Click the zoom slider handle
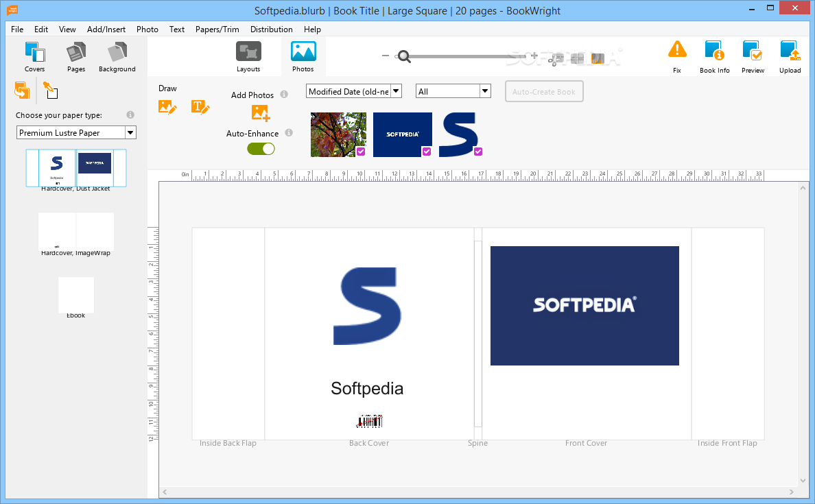Image resolution: width=815 pixels, height=504 pixels. (403, 56)
